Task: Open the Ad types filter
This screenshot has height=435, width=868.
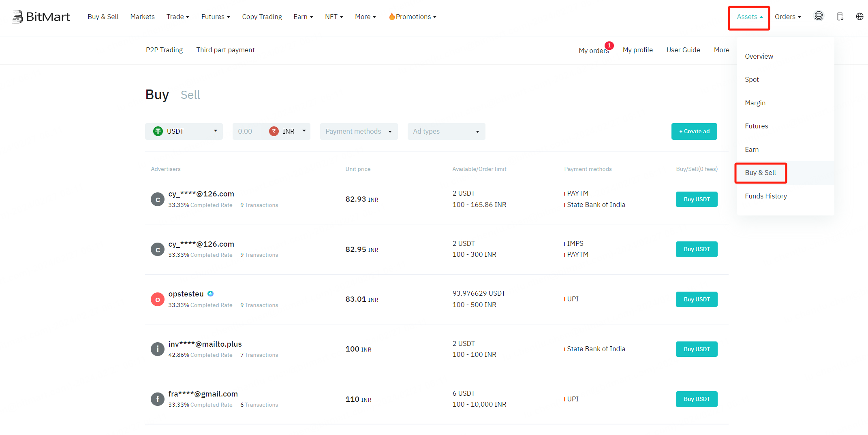Action: click(x=447, y=131)
